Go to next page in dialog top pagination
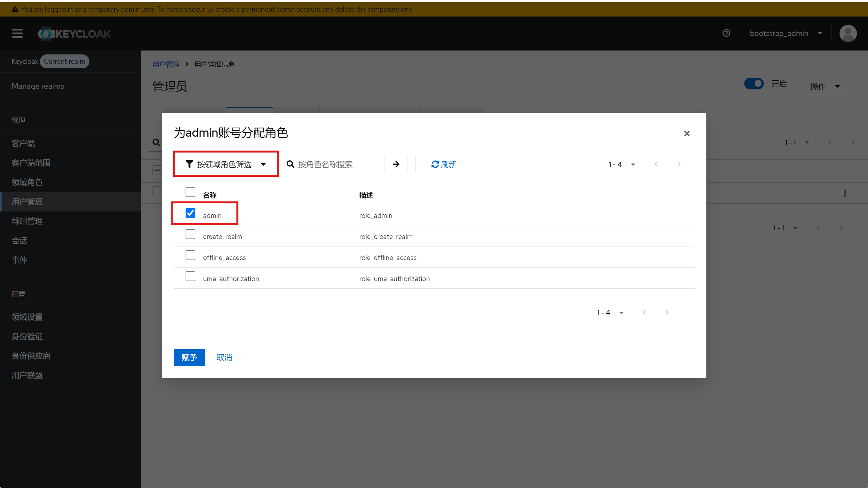The width and height of the screenshot is (868, 488). coord(679,165)
